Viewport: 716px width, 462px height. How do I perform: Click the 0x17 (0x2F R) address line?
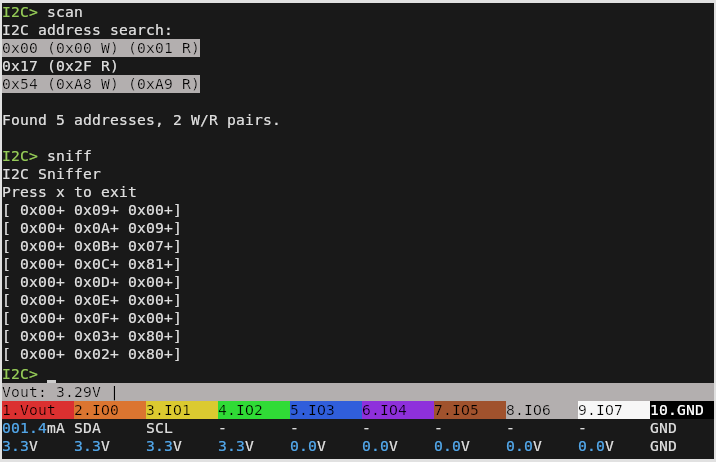[x=60, y=66]
